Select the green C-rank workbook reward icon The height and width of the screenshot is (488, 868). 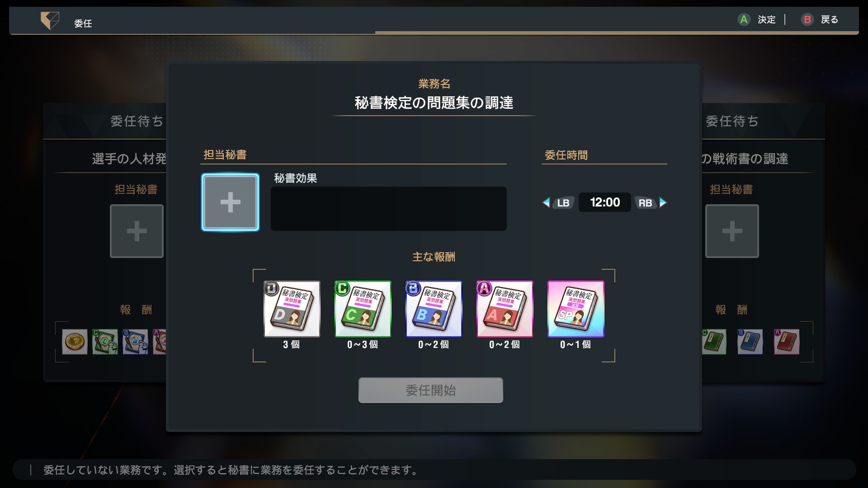tap(363, 309)
